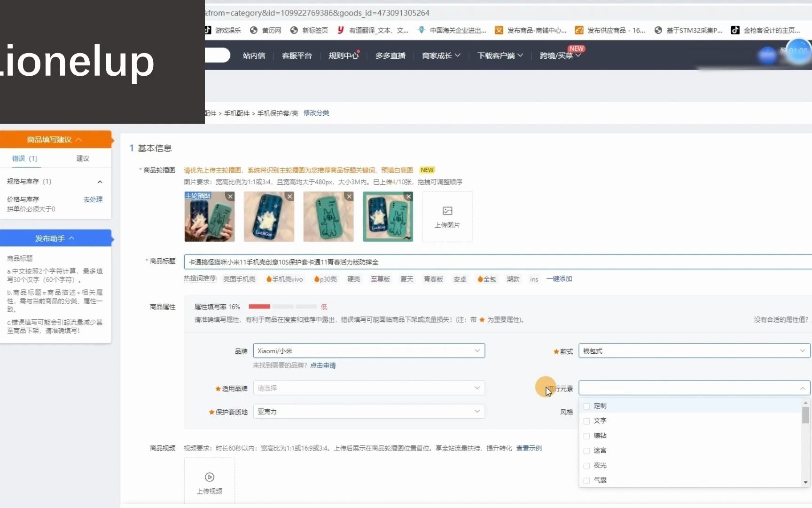Click the dropdown list scrollbar thumb

[805, 415]
